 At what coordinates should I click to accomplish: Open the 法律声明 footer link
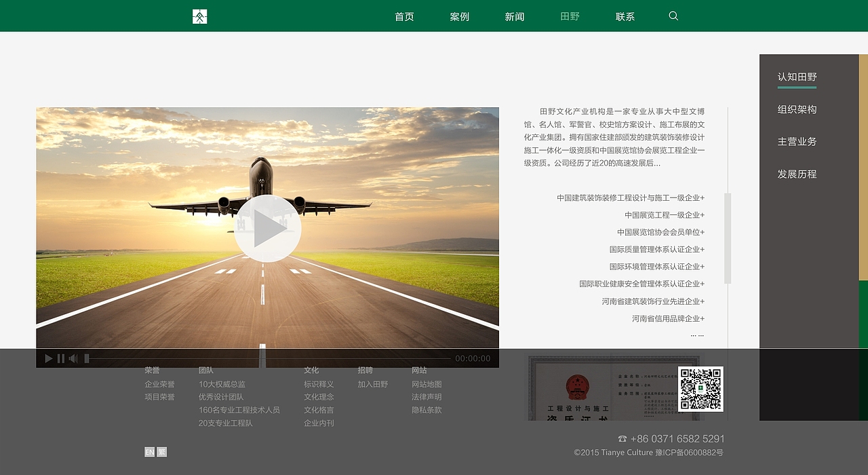click(427, 397)
